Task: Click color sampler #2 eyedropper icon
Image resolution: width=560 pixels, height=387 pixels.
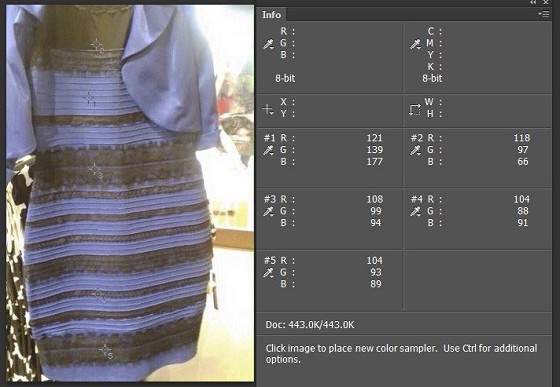Action: click(415, 150)
